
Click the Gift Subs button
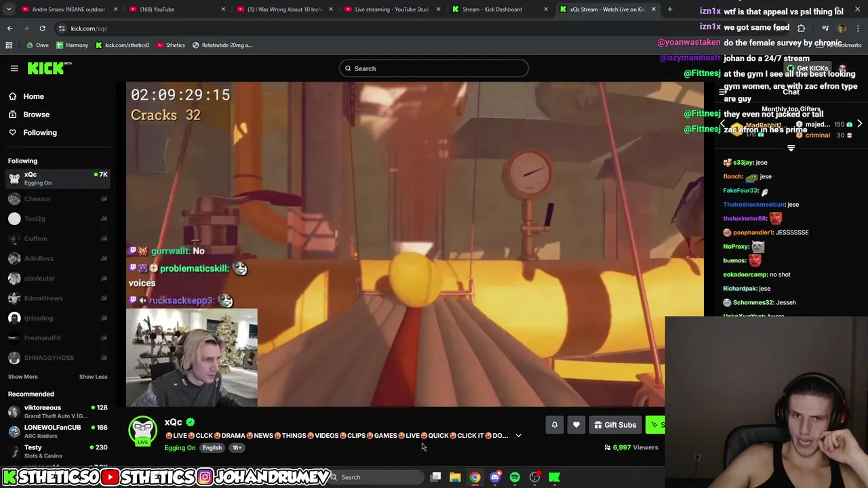[x=615, y=425]
